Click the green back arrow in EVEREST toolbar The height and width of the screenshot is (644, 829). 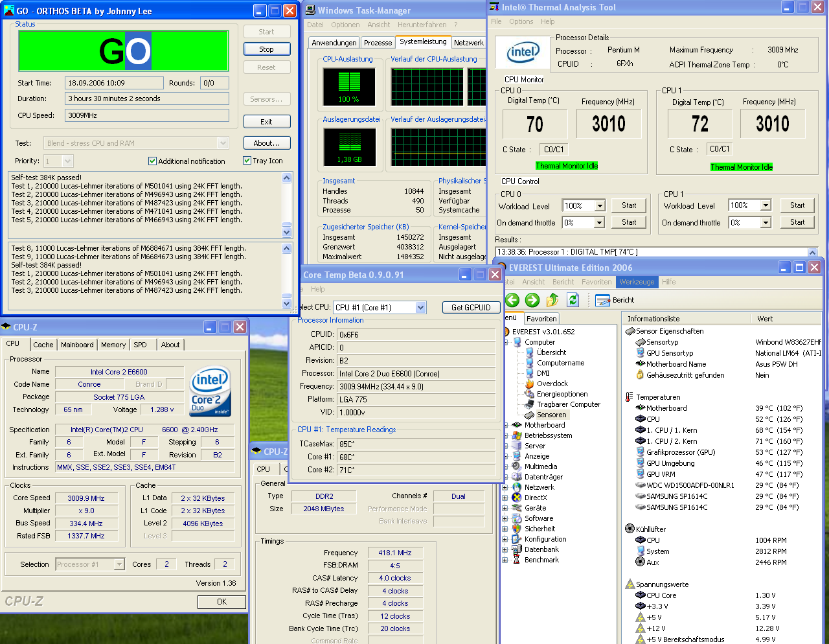tap(512, 300)
